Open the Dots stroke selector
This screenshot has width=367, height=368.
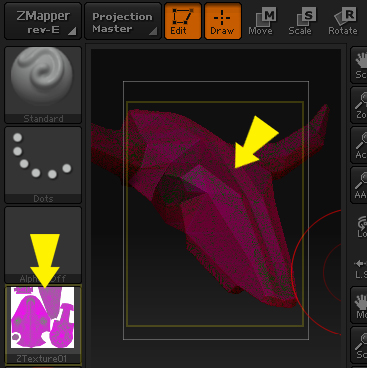pos(43,165)
